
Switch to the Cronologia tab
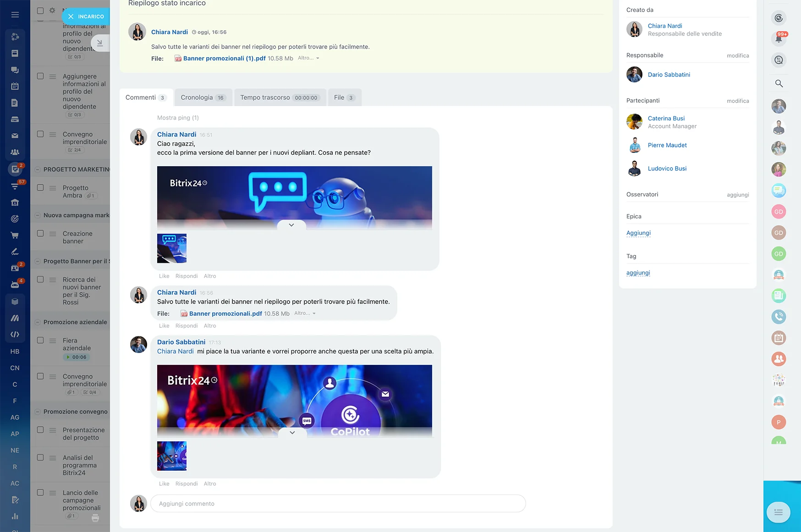point(203,97)
